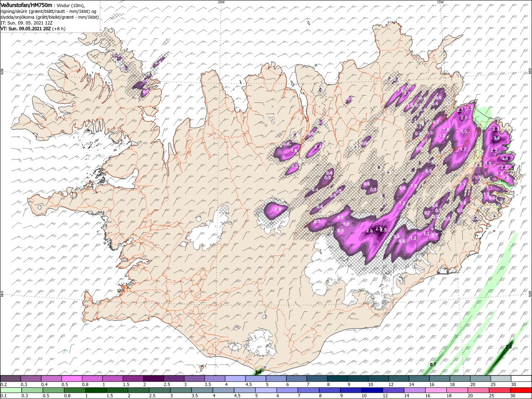Click the '2.8' snowfall value on the map

click(x=369, y=231)
